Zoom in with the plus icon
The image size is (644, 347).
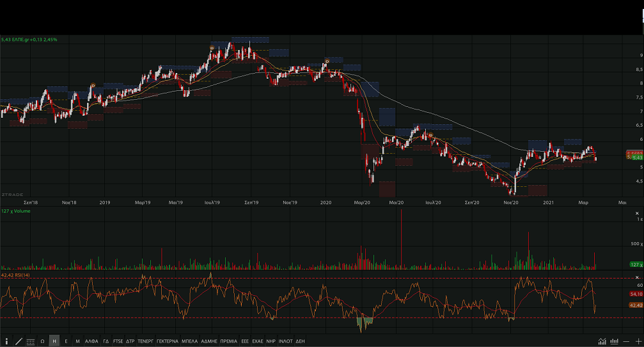(x=638, y=341)
